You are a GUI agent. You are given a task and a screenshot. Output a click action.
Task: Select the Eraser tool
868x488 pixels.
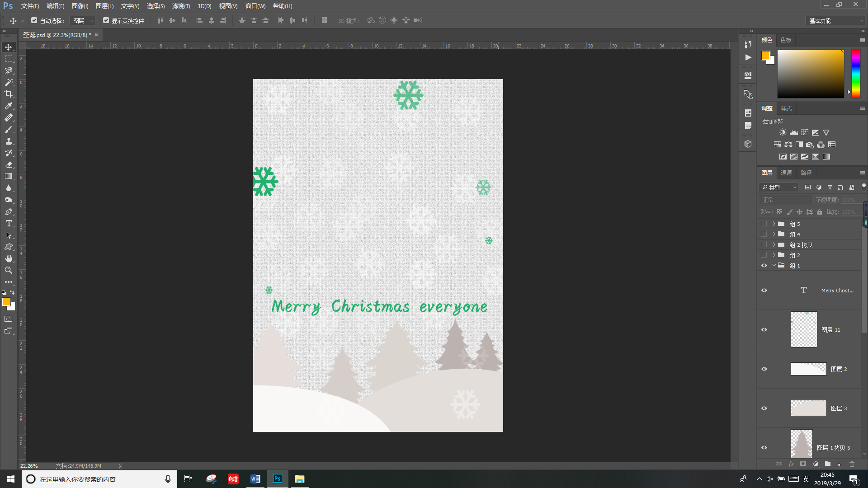pos(9,164)
